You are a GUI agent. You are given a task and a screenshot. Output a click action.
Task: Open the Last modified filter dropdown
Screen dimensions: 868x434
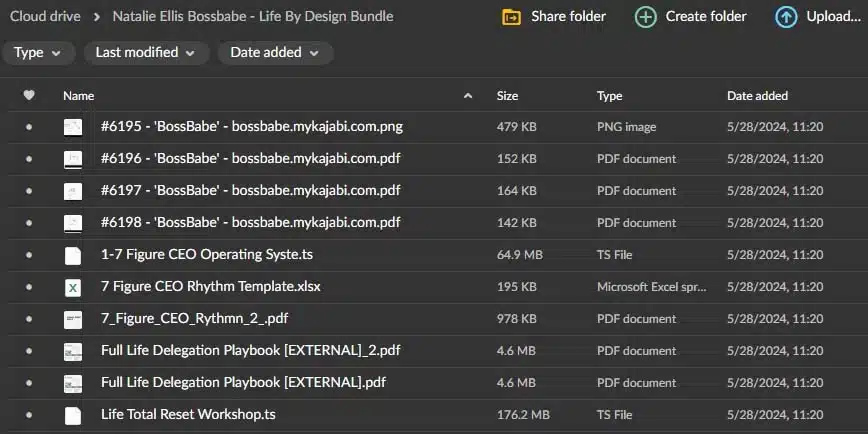[146, 53]
